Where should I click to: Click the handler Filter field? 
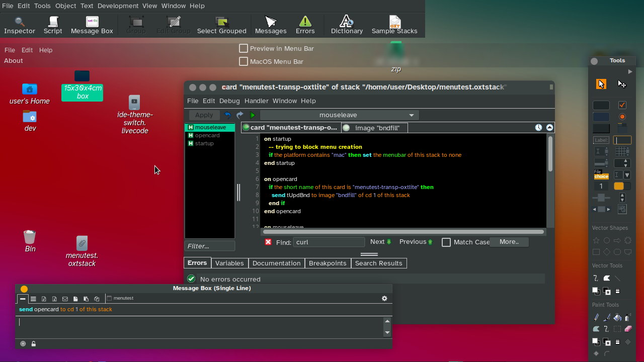coord(210,246)
